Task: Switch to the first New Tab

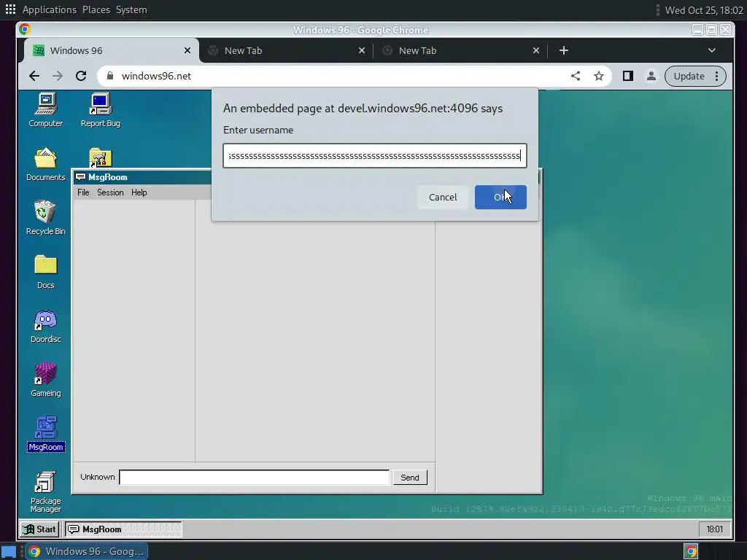Action: point(286,50)
